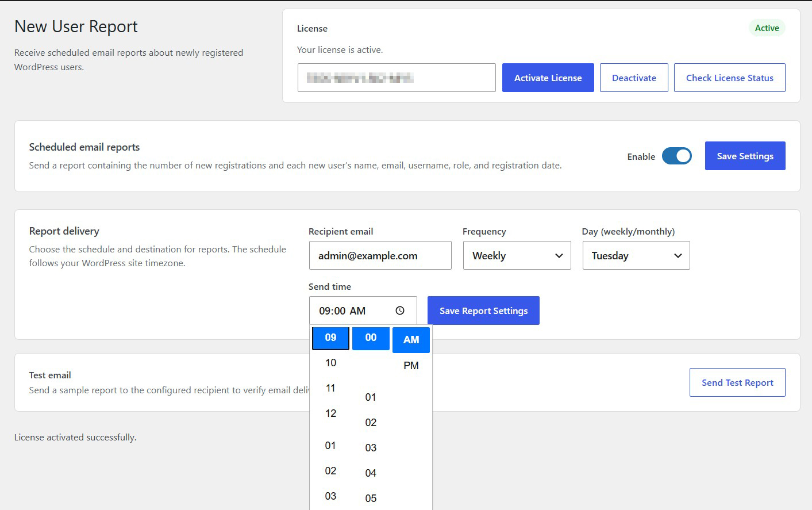Click Save Report Settings button
The image size is (812, 510).
[x=483, y=310]
